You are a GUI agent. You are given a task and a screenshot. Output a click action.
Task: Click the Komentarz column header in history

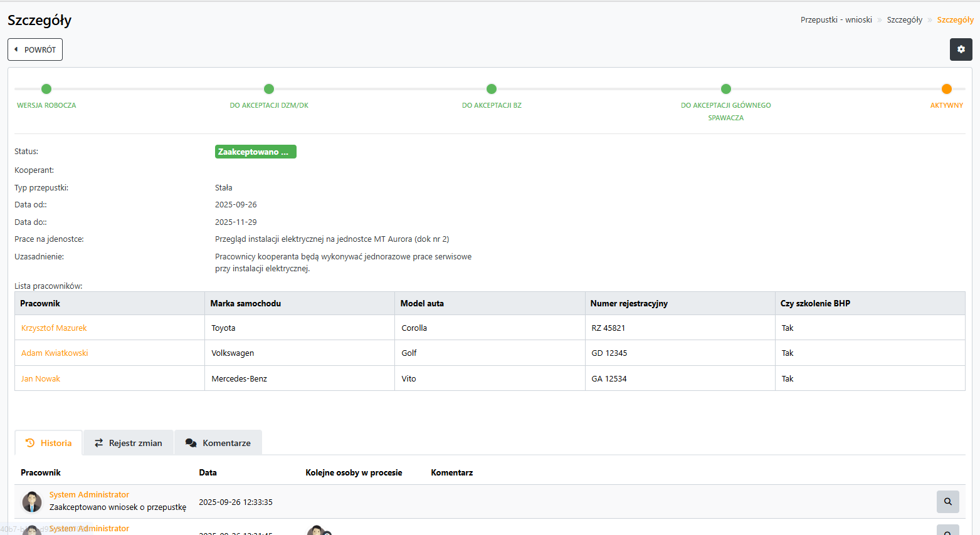(452, 473)
